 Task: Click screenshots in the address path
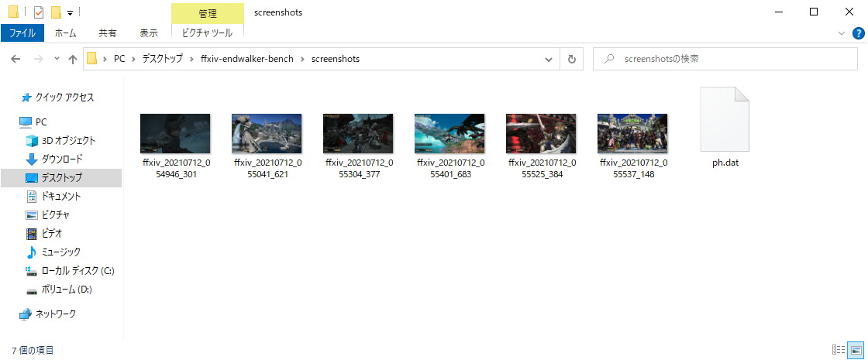[x=336, y=59]
